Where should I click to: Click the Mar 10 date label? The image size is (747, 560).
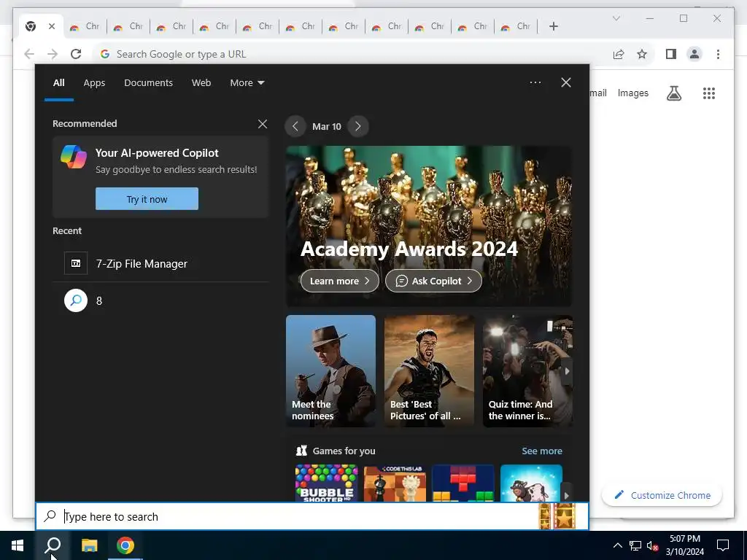[x=327, y=126]
